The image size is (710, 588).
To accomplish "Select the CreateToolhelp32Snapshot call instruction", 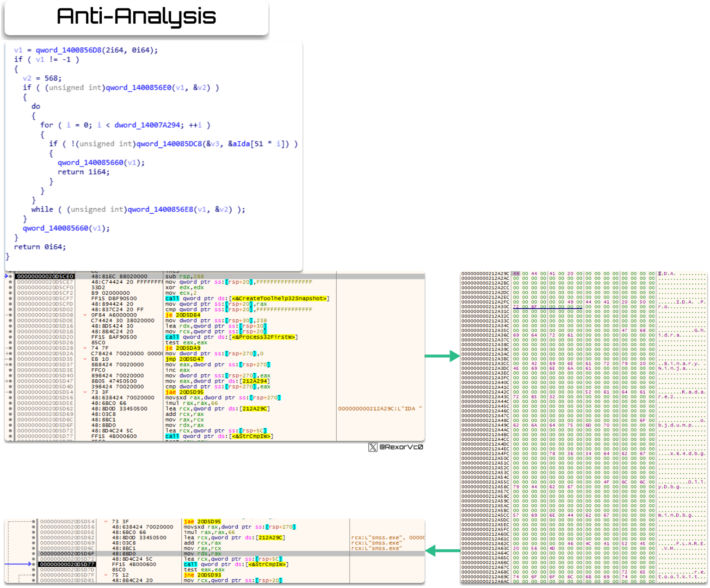I will click(247, 298).
